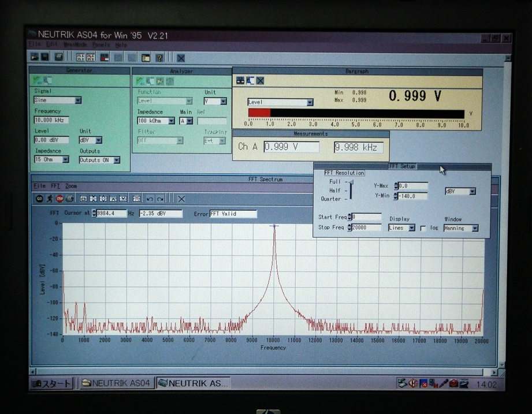Open help with question mark icon
The height and width of the screenshot is (414, 532).
tap(159, 58)
